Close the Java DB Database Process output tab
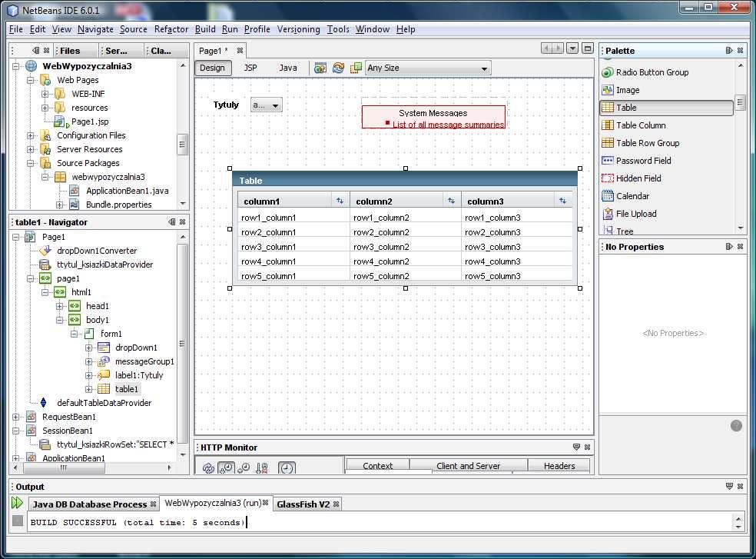756x559 pixels. [x=154, y=504]
